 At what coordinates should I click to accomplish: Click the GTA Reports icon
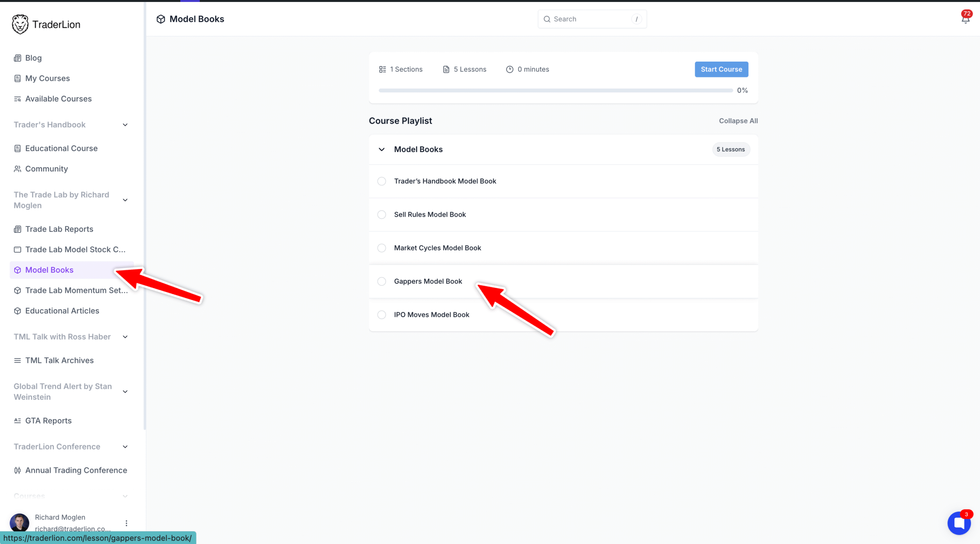point(17,421)
